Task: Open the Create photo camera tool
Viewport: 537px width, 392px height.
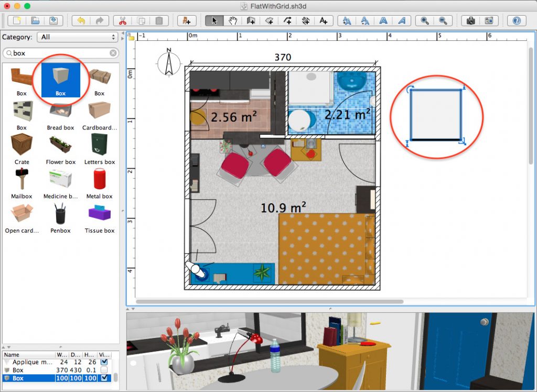Action: click(470, 20)
